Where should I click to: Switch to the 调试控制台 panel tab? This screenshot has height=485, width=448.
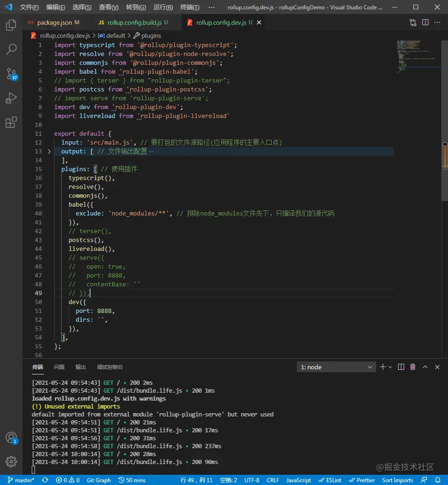tap(110, 367)
